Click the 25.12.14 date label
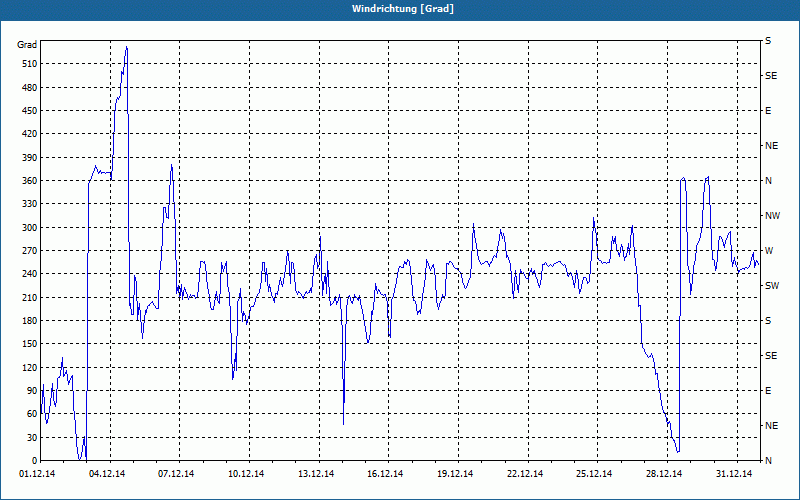The width and height of the screenshot is (800, 500). coord(595,474)
